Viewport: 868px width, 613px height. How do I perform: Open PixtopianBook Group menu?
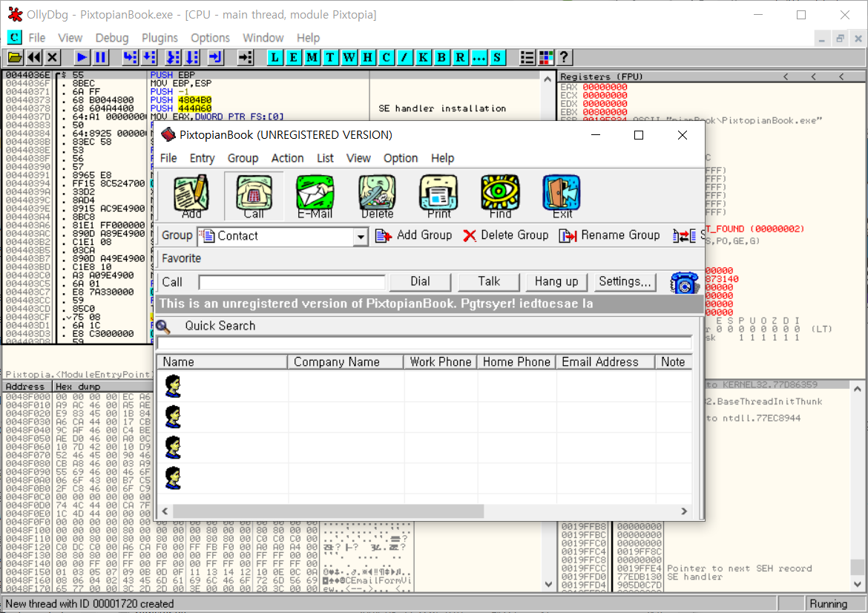(x=243, y=158)
